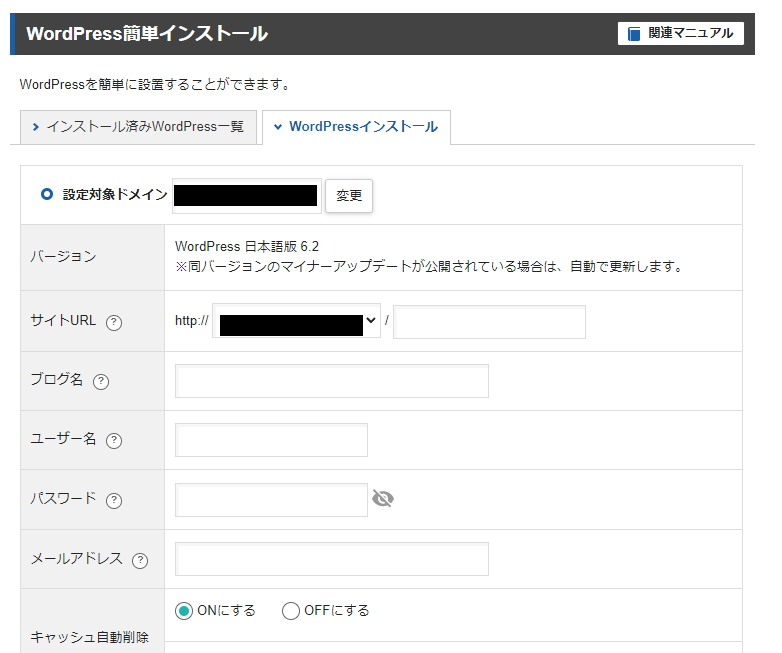Click the メールアドレス input field
This screenshot has height=653, width=782.
pos(332,559)
